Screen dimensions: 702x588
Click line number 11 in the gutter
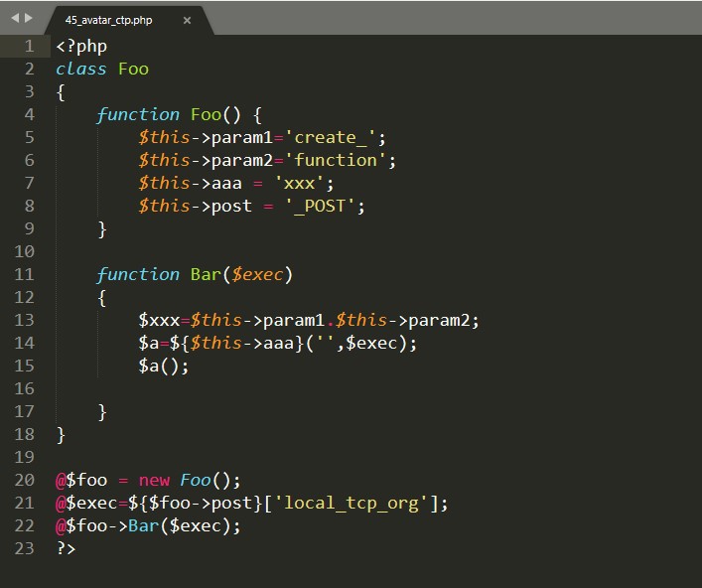(24, 274)
